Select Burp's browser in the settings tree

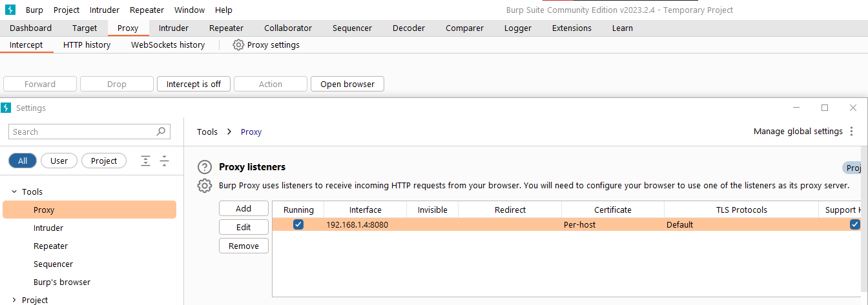tap(62, 282)
